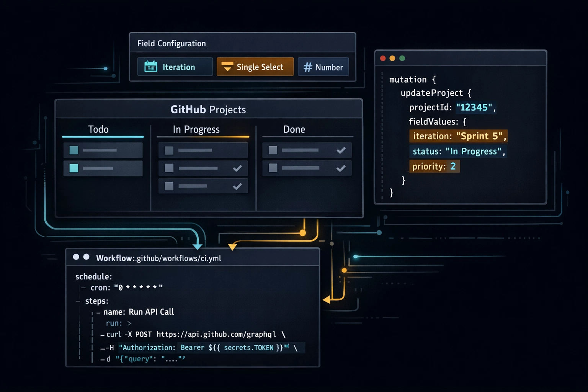Click the GitHub Projects title
Image resolution: width=588 pixels, height=392 pixels.
point(208,109)
